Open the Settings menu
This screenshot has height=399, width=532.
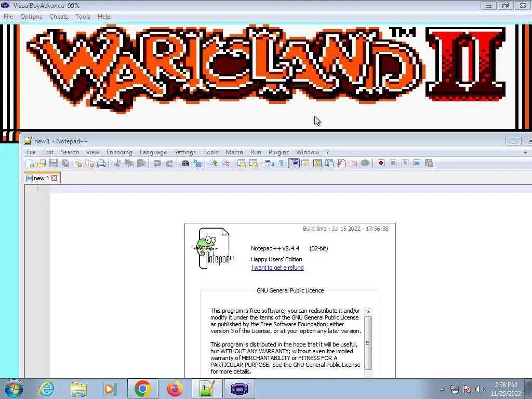[185, 152]
